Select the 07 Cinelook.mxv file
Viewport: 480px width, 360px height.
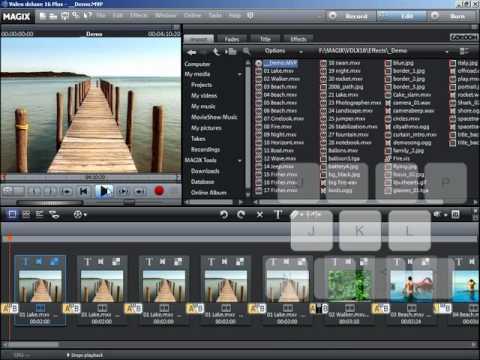point(280,119)
